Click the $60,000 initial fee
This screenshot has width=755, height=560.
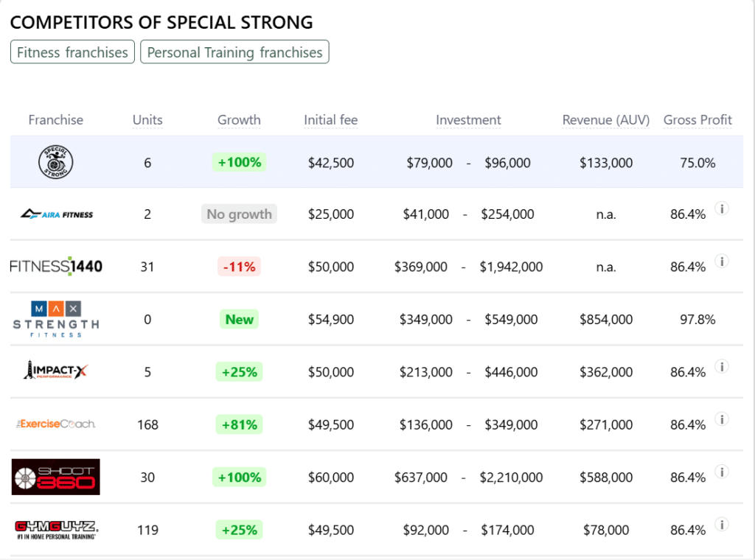click(x=331, y=477)
